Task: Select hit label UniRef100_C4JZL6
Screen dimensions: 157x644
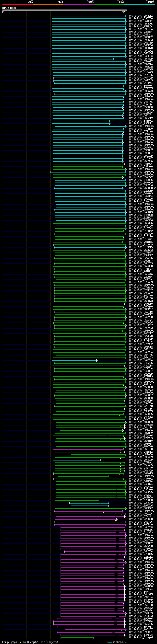Action: click(x=141, y=363)
